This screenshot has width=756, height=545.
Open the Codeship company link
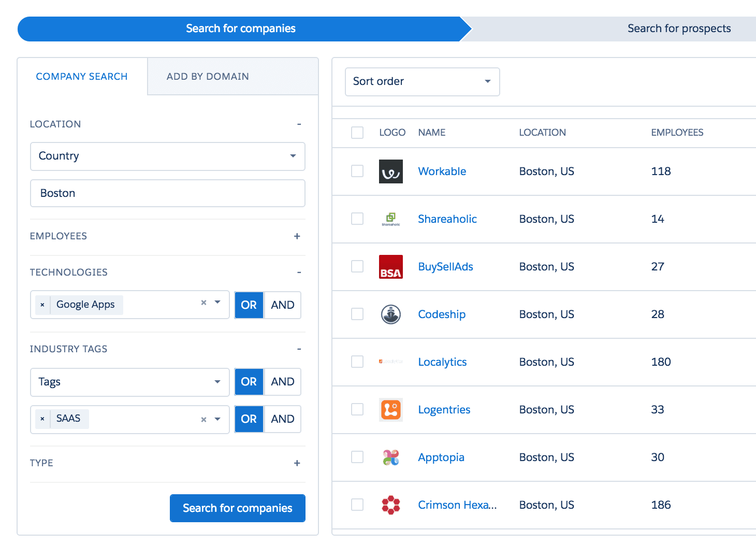click(x=442, y=314)
